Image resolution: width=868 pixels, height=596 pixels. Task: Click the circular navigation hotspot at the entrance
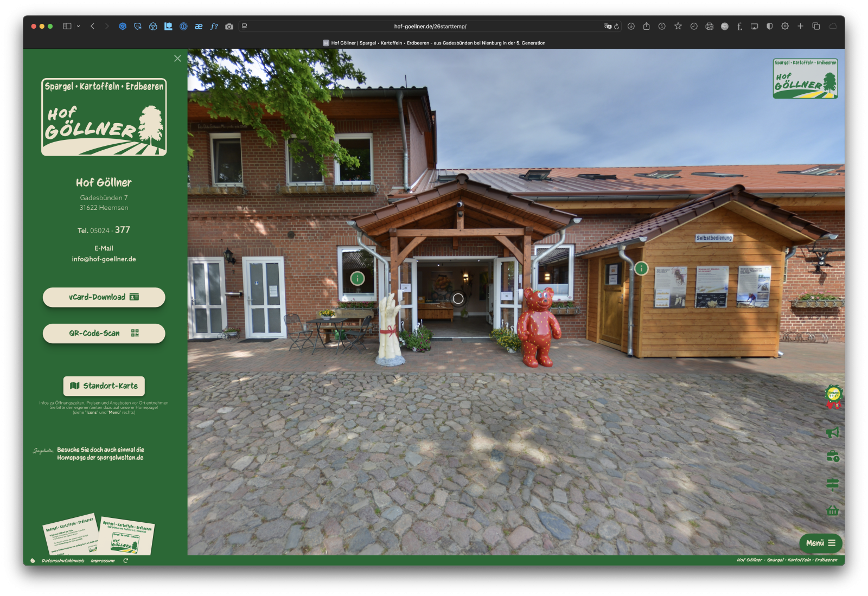coord(458,298)
